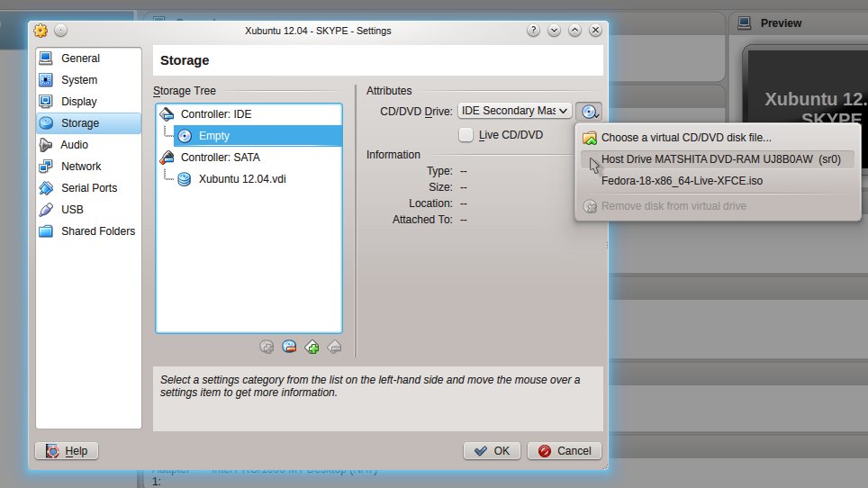Click the Remove Controller toolbar icon

pyautogui.click(x=334, y=347)
